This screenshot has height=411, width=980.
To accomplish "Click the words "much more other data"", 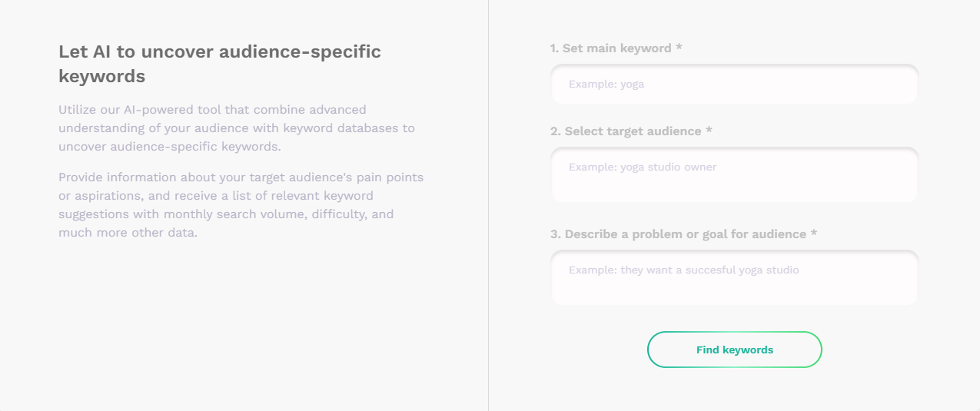I will tap(128, 233).
